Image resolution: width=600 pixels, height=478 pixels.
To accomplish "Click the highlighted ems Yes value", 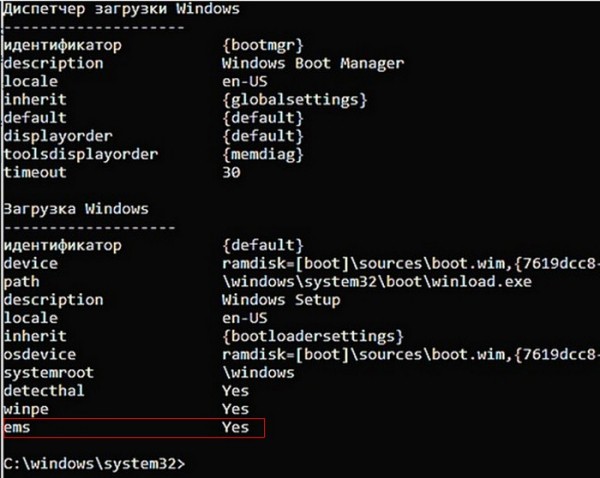I will click(235, 427).
